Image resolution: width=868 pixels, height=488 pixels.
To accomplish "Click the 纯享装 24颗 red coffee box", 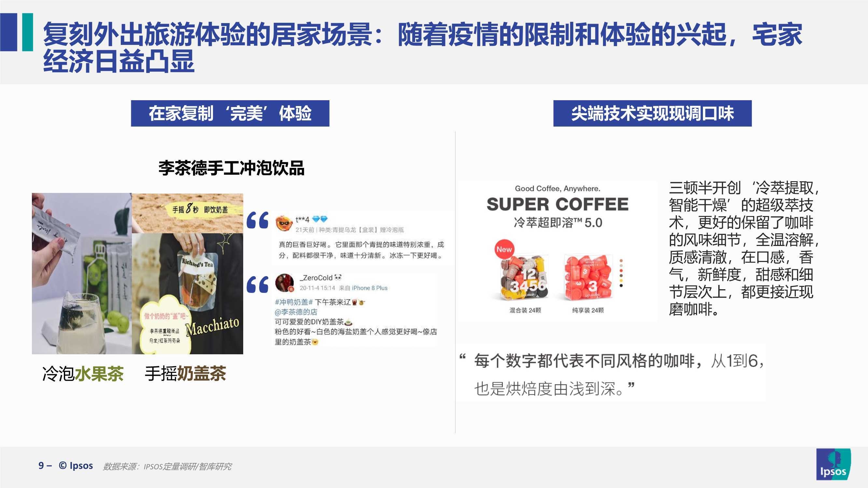I will [588, 278].
